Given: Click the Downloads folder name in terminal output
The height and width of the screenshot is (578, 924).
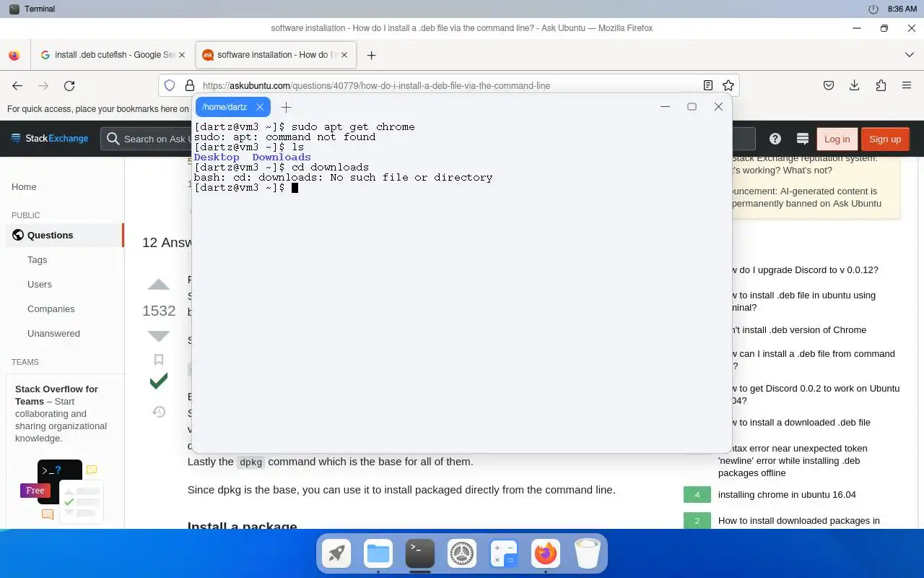Looking at the screenshot, I should (282, 157).
